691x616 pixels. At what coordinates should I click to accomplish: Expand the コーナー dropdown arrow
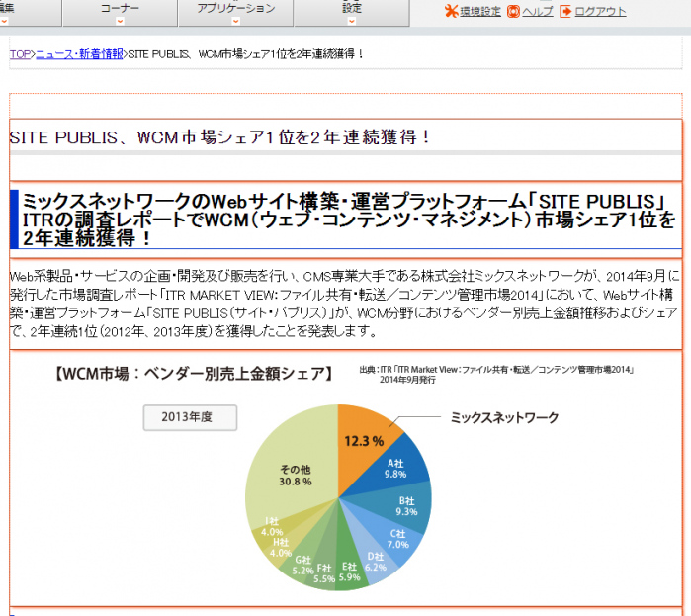coord(120,21)
